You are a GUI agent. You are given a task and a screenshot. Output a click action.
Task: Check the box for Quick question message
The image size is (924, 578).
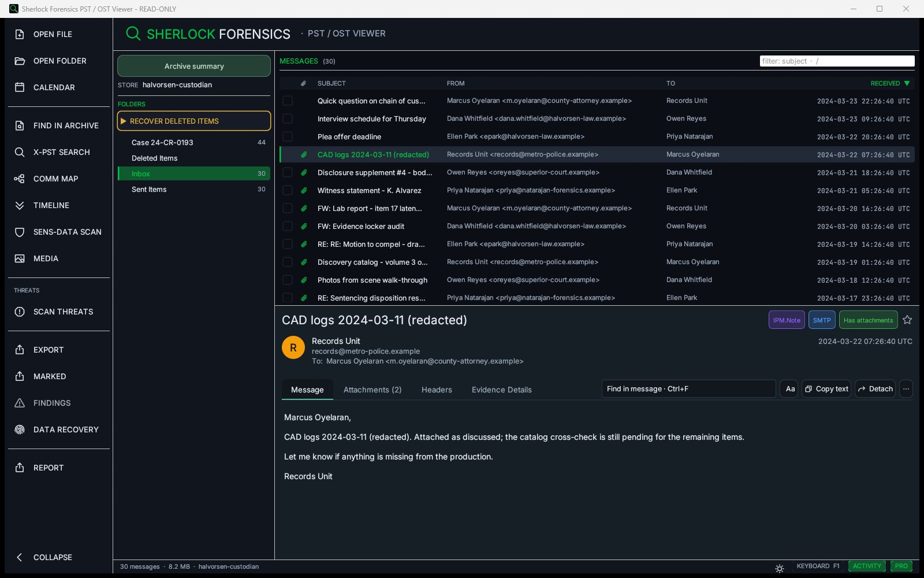point(288,101)
